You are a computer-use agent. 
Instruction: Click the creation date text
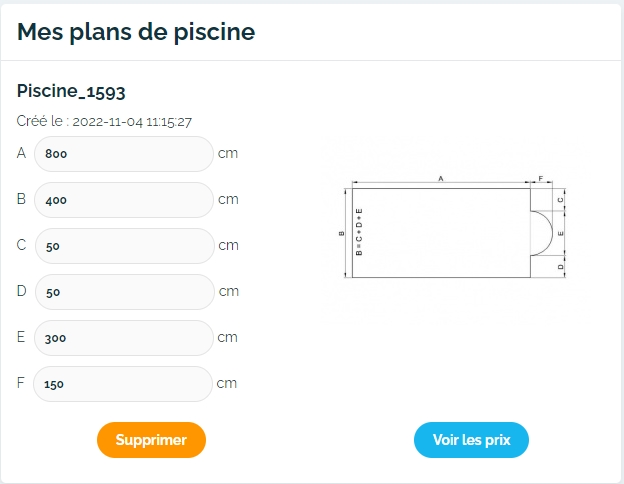[104, 122]
